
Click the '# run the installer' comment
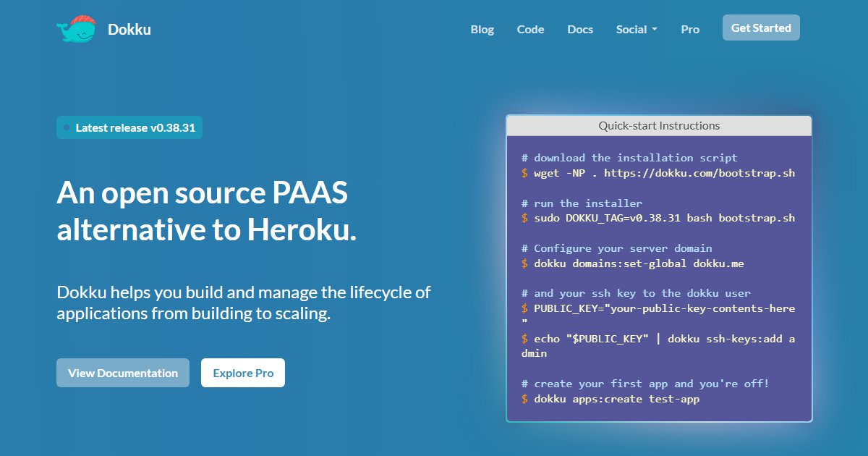click(x=582, y=203)
